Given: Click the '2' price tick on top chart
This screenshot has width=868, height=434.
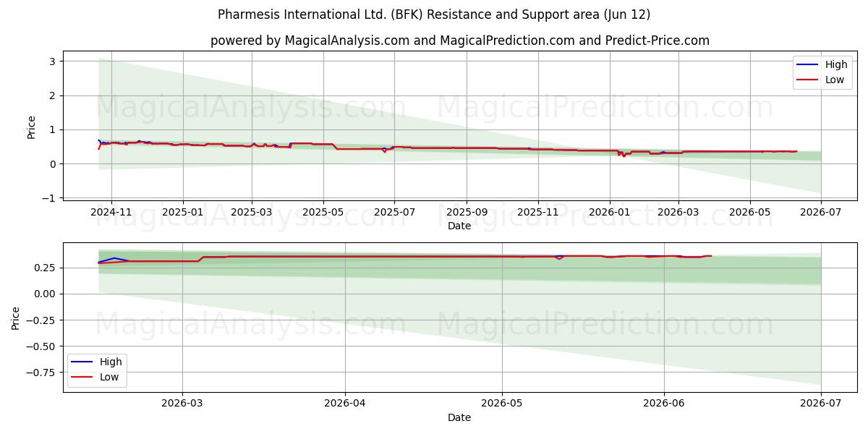Looking at the screenshot, I should [53, 95].
